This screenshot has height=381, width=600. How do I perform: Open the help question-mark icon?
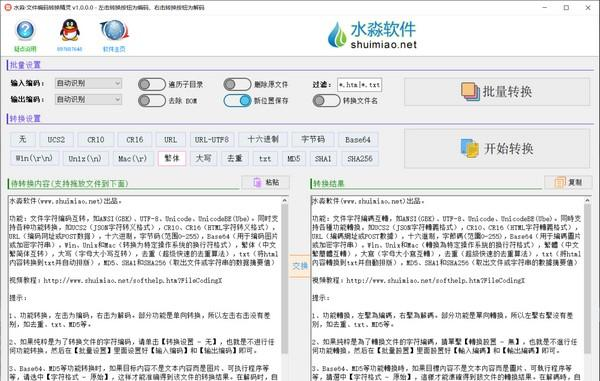tap(25, 31)
